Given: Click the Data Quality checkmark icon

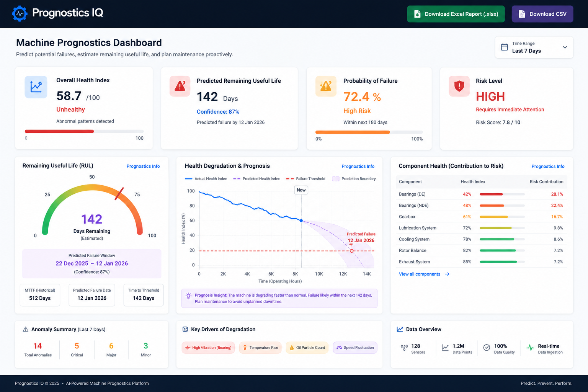Looking at the screenshot, I should pyautogui.click(x=487, y=348).
